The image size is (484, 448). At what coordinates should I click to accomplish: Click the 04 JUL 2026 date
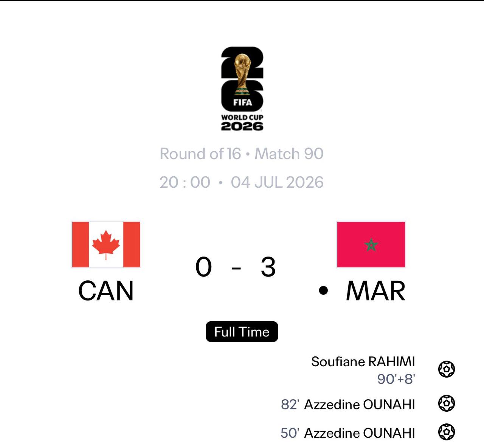coord(277,182)
